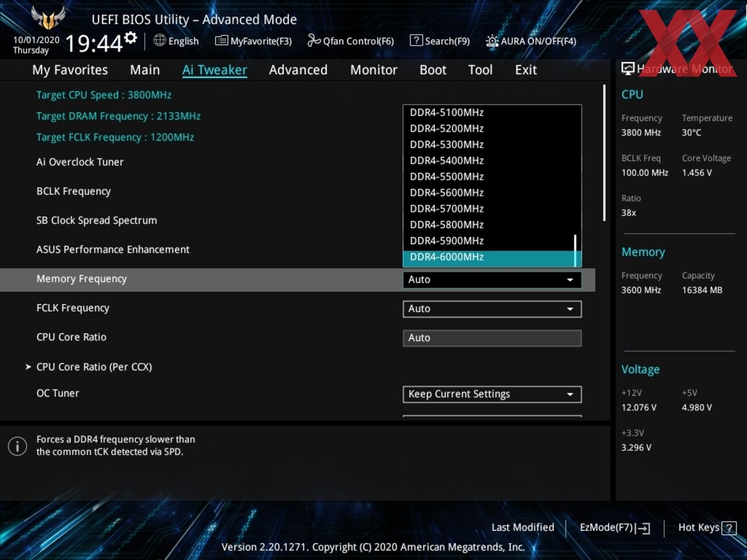Switch to the Main tab

point(145,70)
